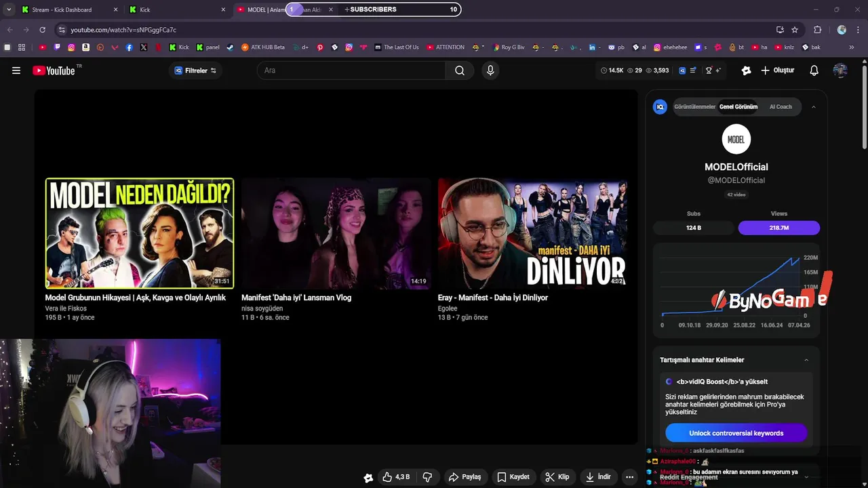Click the Kaydet save button
The height and width of the screenshot is (488, 868).
(x=513, y=477)
